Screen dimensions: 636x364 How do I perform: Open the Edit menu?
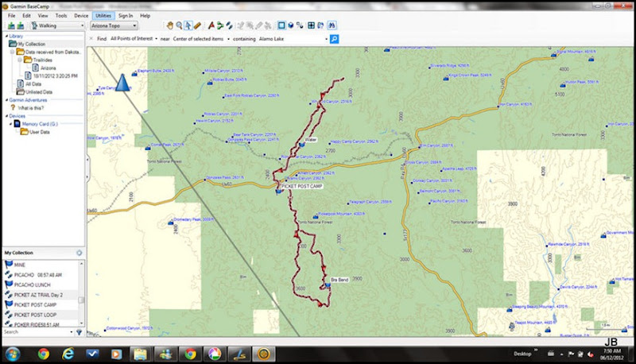click(26, 15)
